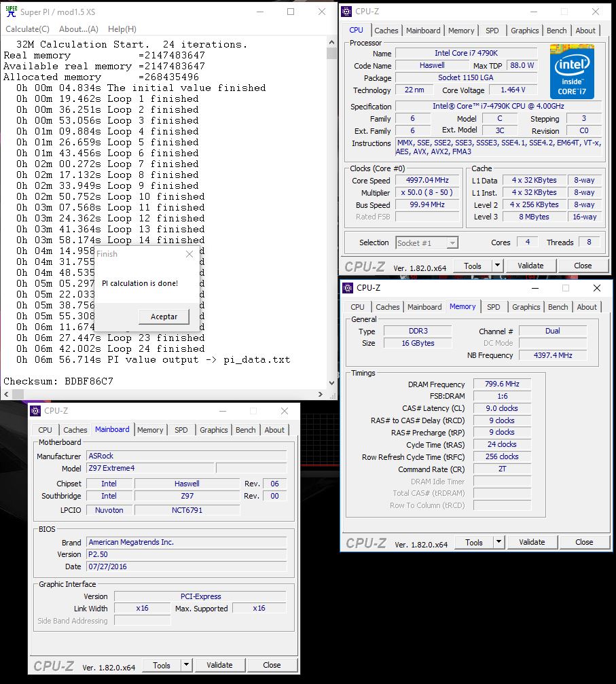Switch to Graphics tab in the top CPU-Z window
This screenshot has width=616, height=684.
click(x=525, y=31)
